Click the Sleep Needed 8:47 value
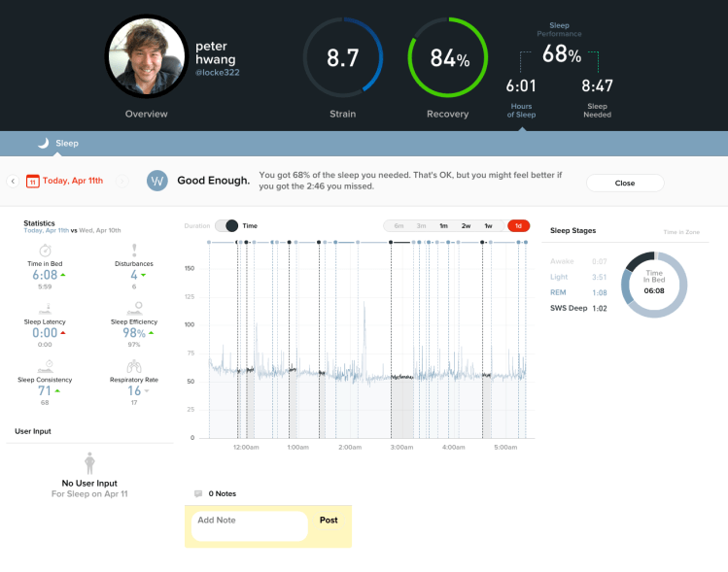This screenshot has width=728, height=572. pos(597,85)
